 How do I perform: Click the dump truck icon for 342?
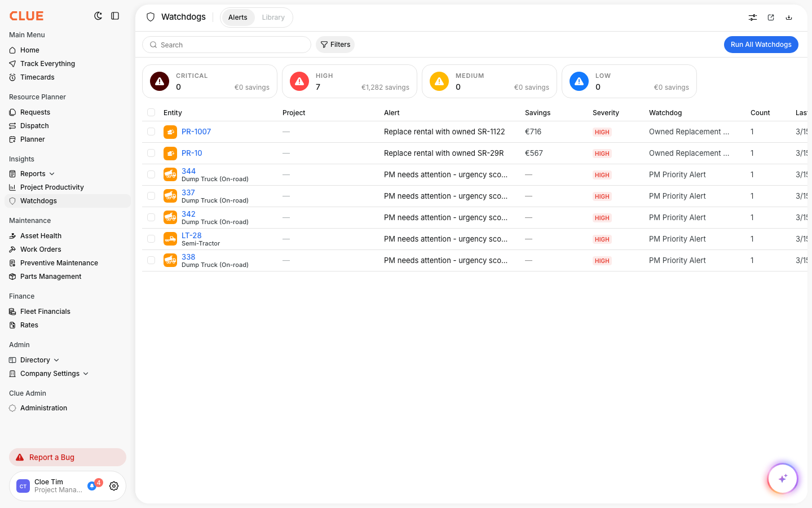point(170,218)
